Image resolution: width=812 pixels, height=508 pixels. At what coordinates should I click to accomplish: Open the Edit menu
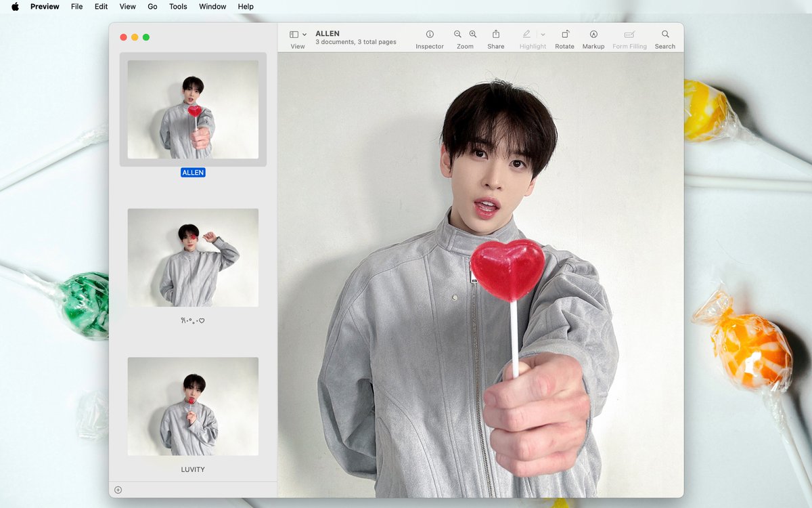pos(101,7)
